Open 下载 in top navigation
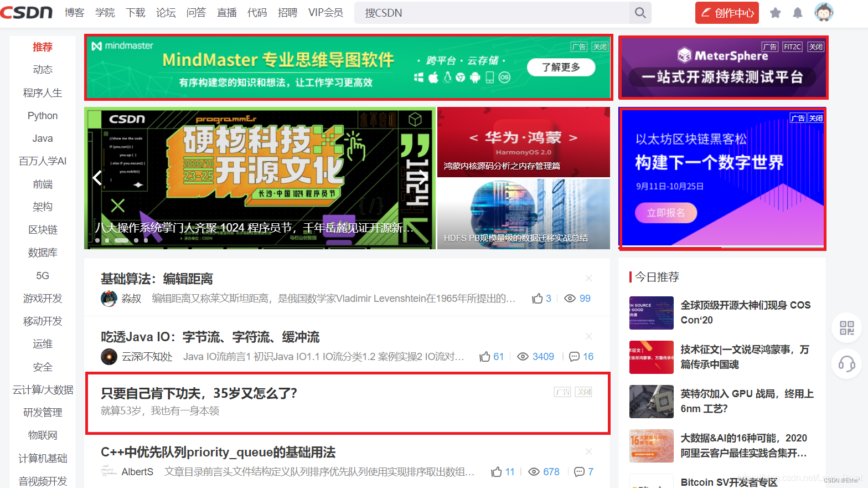Viewport: 868px width, 488px height. pos(136,12)
